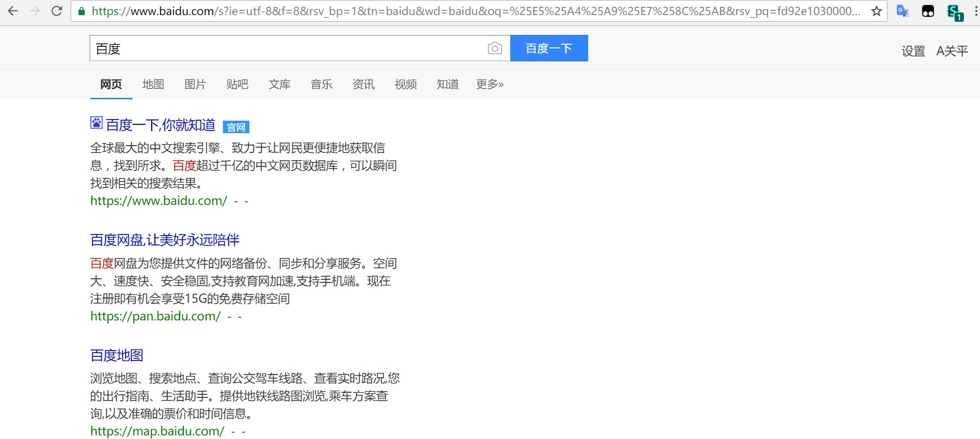
Task: Click snippet text 找到相关的搜索结果。
Action: (x=147, y=183)
